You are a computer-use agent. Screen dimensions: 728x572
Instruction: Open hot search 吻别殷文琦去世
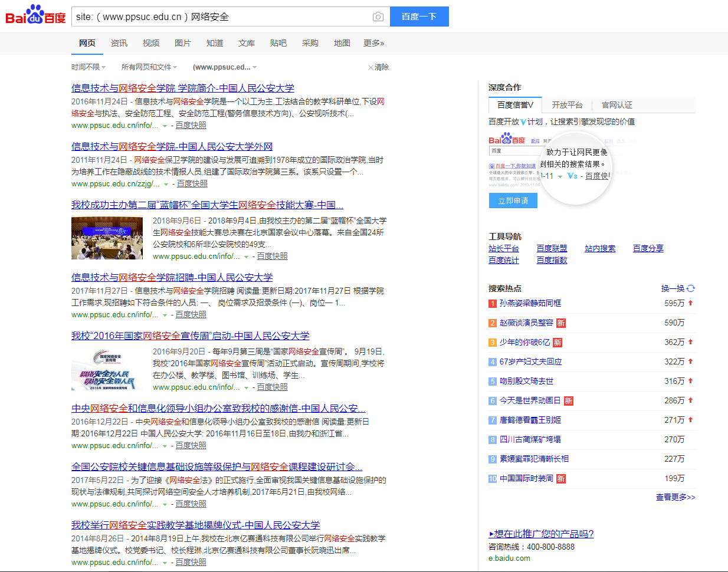[526, 382]
